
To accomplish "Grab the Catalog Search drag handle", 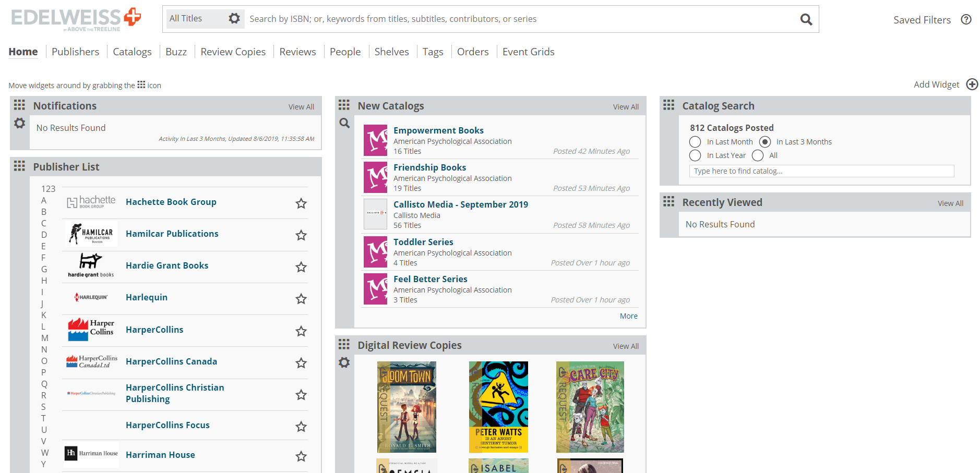I will 668,105.
